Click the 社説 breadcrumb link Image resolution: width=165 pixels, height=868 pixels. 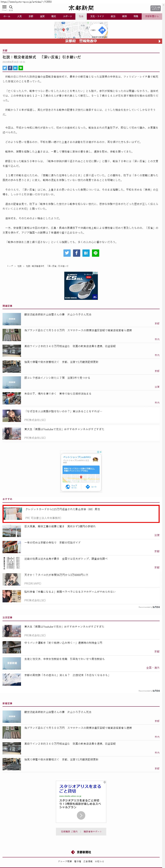[19, 266]
